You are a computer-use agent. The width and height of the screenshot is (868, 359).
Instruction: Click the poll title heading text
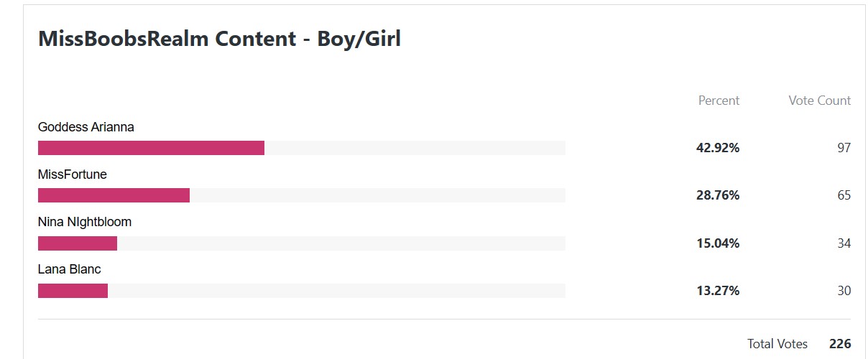pos(219,39)
